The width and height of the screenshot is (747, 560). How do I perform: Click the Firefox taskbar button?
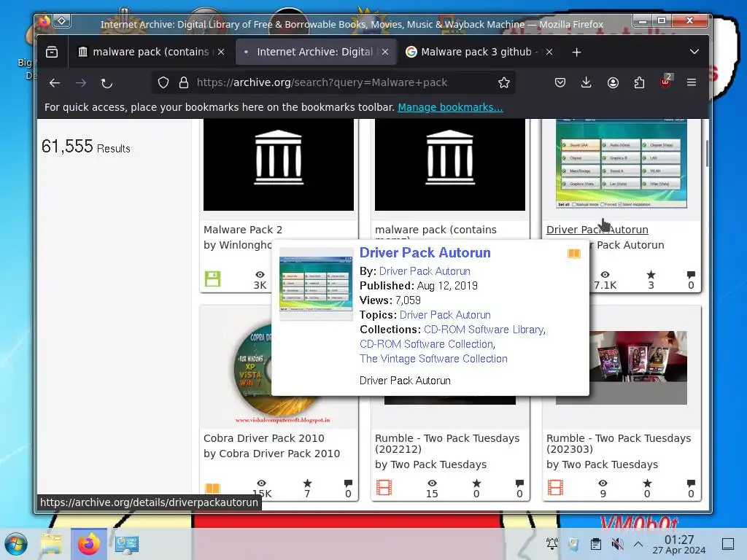88,544
